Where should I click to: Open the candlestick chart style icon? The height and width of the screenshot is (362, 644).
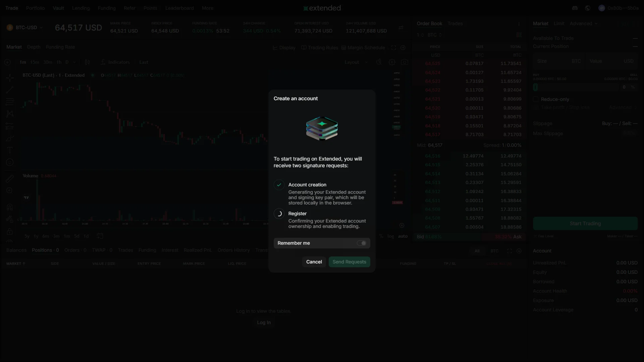coord(87,62)
